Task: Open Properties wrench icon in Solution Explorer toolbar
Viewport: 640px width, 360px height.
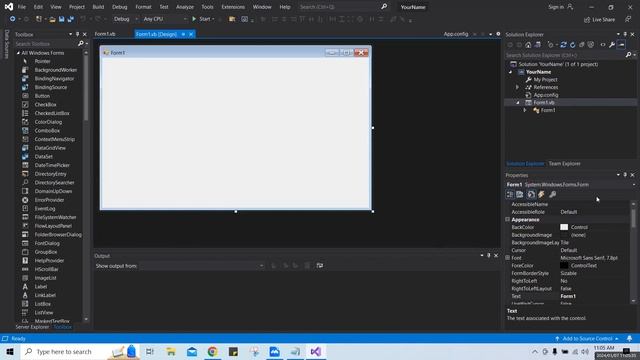Action: pyautogui.click(x=612, y=45)
